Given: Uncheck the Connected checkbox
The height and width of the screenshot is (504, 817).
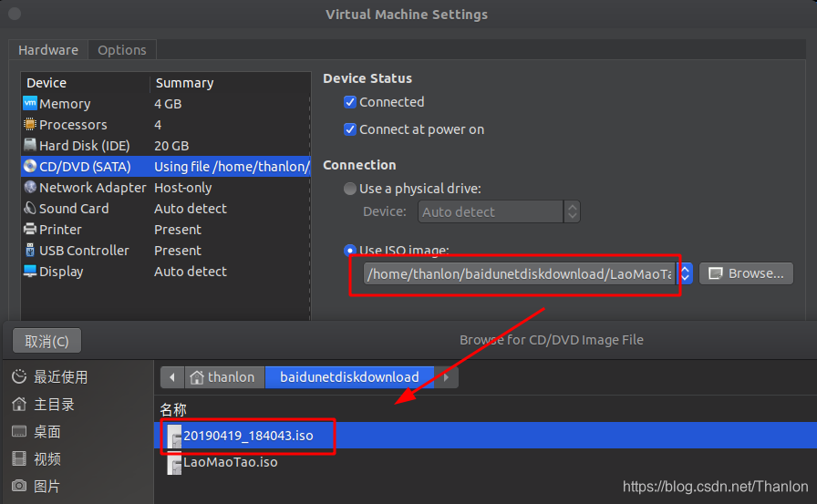Looking at the screenshot, I should pyautogui.click(x=350, y=102).
